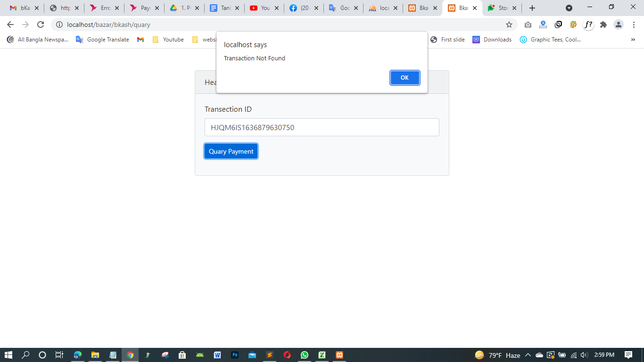Open the Chrome three-dot menu
The width and height of the screenshot is (644, 362).
[x=633, y=25]
